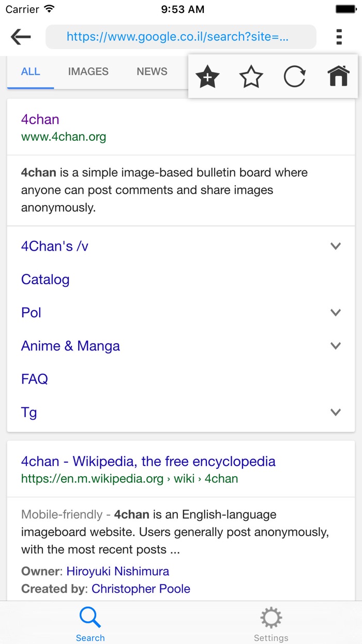Navigate back with the back arrow
The image size is (362, 644).
[x=20, y=37]
